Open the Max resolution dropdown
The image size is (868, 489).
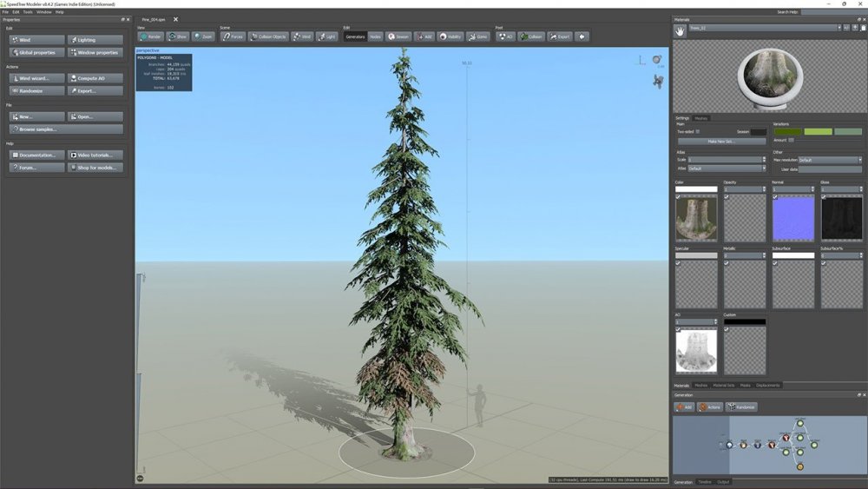click(830, 160)
